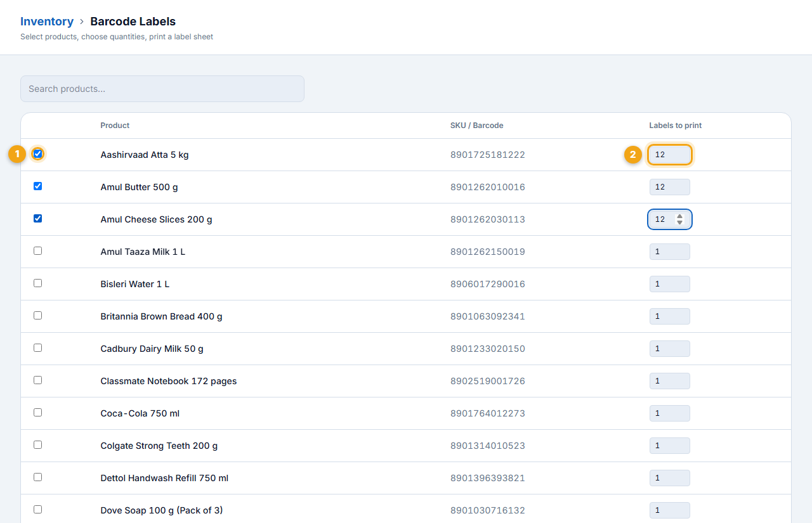812x523 pixels.
Task: Untick the Aashirvaad Atta 5 kg checkbox
Action: pyautogui.click(x=37, y=154)
